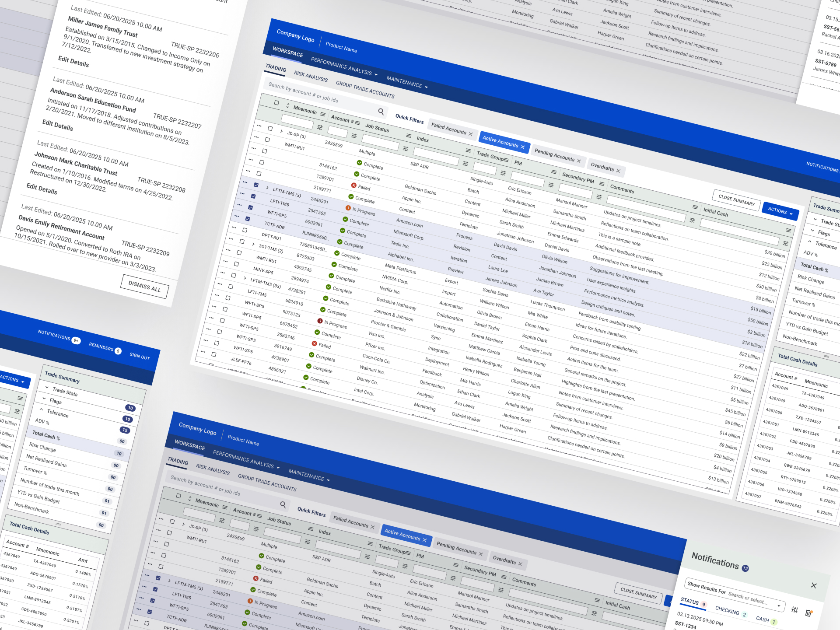Click the search magnifier in the lower trading window
Image resolution: width=840 pixels, height=630 pixels.
click(x=283, y=505)
